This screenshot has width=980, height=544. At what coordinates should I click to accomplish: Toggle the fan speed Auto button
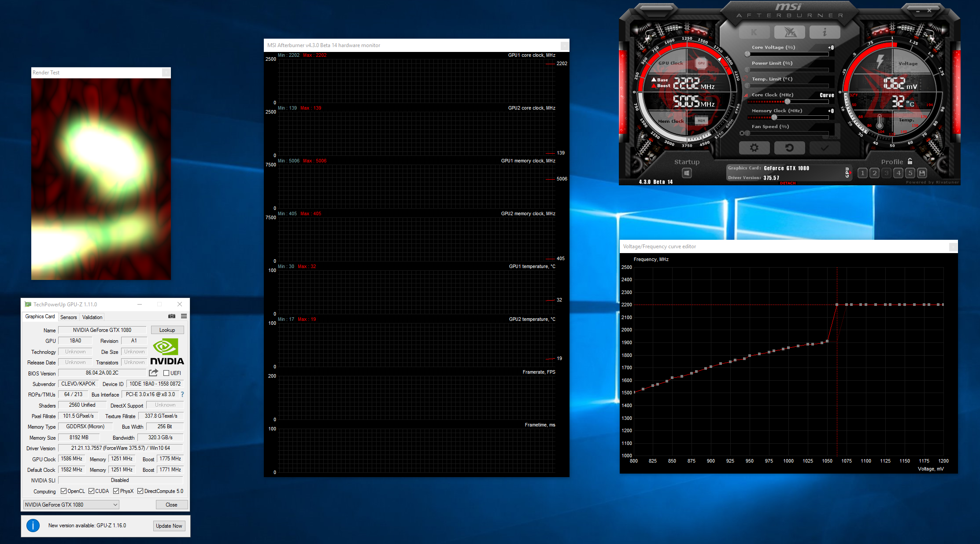[x=832, y=137]
